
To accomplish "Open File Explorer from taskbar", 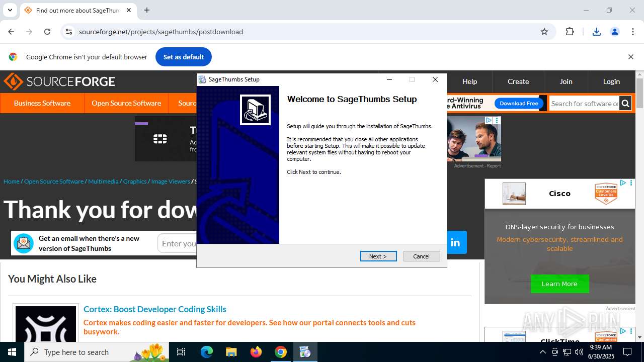I will (231, 352).
